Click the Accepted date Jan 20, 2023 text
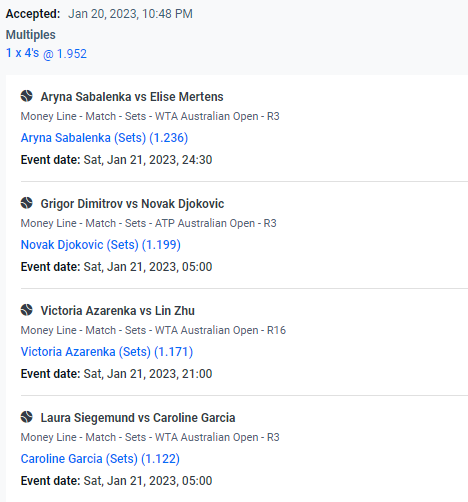 [x=130, y=14]
